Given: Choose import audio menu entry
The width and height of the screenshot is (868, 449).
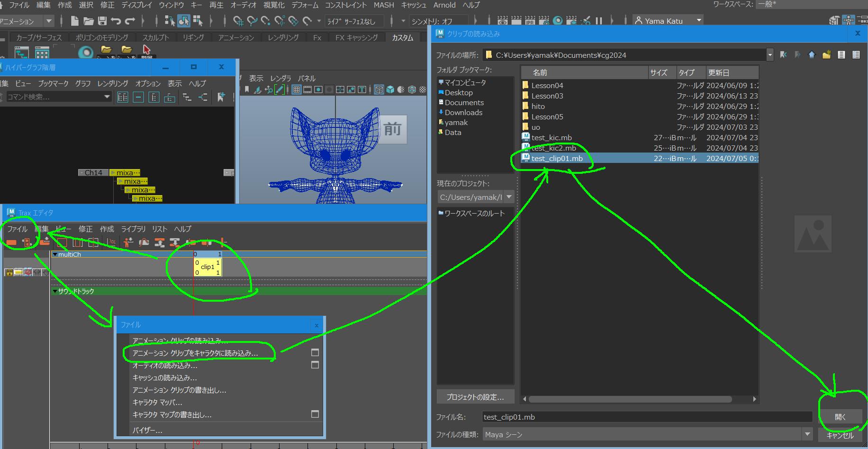Looking at the screenshot, I should [x=165, y=365].
